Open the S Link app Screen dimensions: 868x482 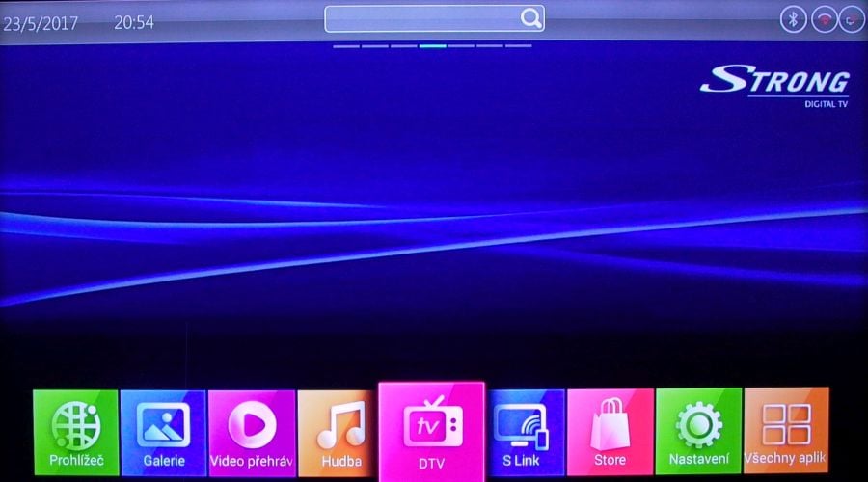[526, 432]
